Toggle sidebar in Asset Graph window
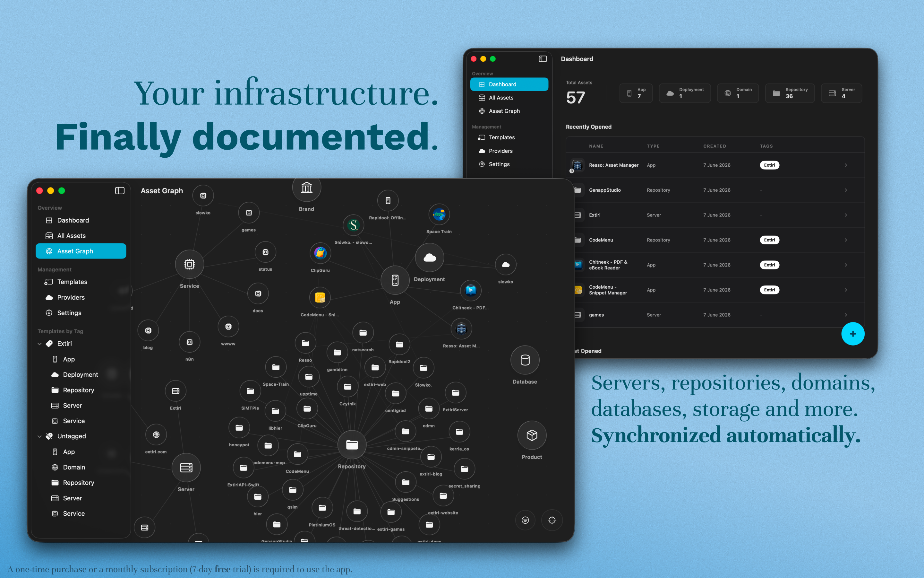The width and height of the screenshot is (924, 578). click(x=119, y=191)
